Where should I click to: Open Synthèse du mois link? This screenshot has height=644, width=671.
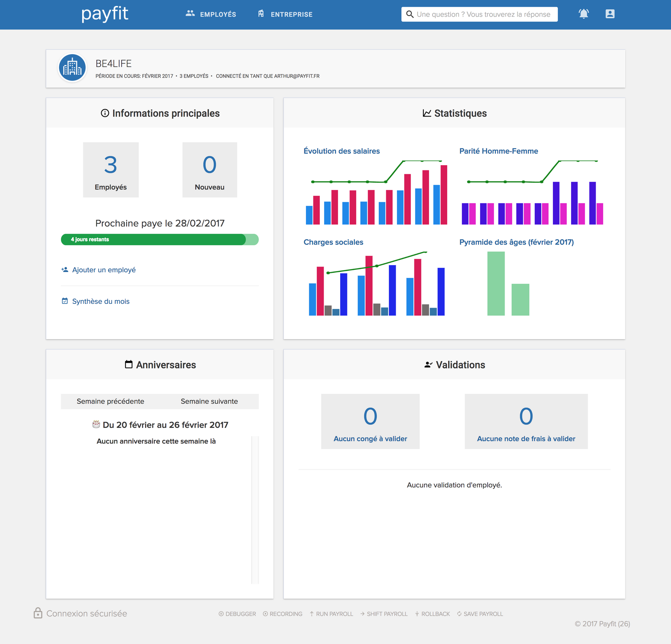point(101,302)
